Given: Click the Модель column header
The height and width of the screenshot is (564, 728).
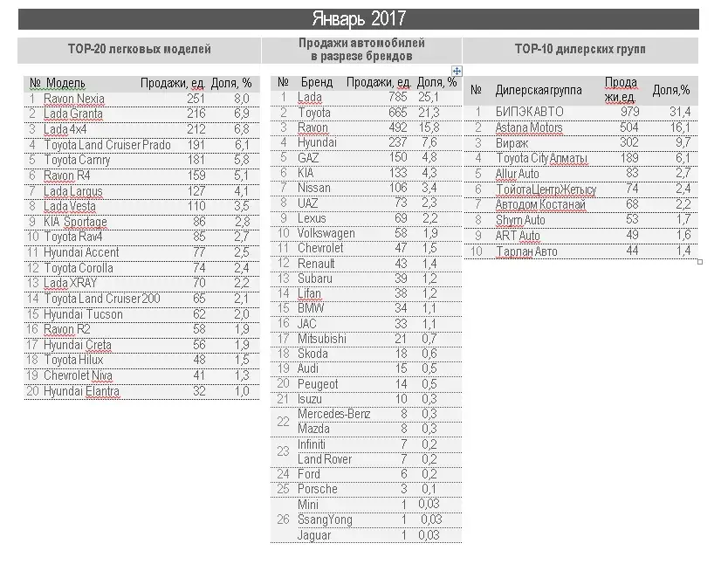Looking at the screenshot, I should pyautogui.click(x=65, y=83).
